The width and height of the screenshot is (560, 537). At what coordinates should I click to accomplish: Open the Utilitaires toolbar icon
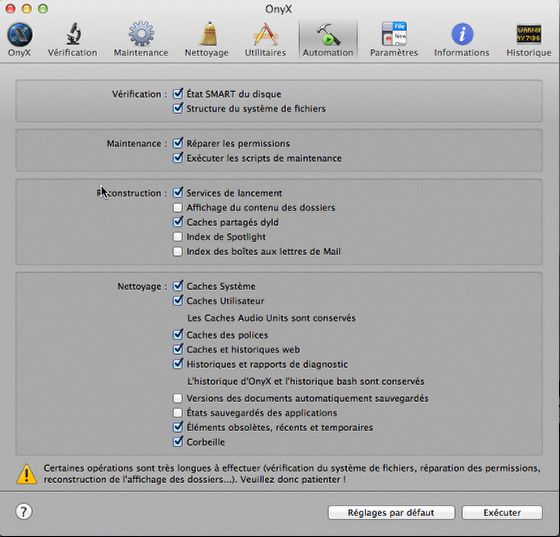[266, 34]
